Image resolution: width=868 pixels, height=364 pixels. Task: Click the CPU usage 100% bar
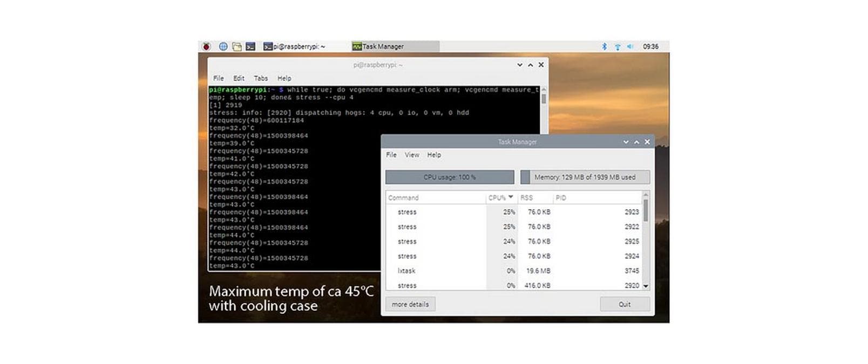click(450, 177)
